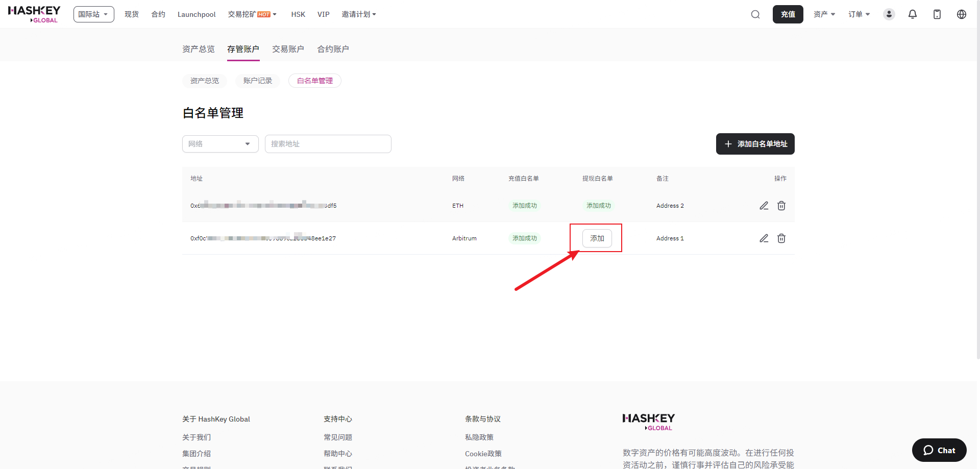Switch to the 合约账户 tab
This screenshot has height=469, width=980.
[333, 49]
